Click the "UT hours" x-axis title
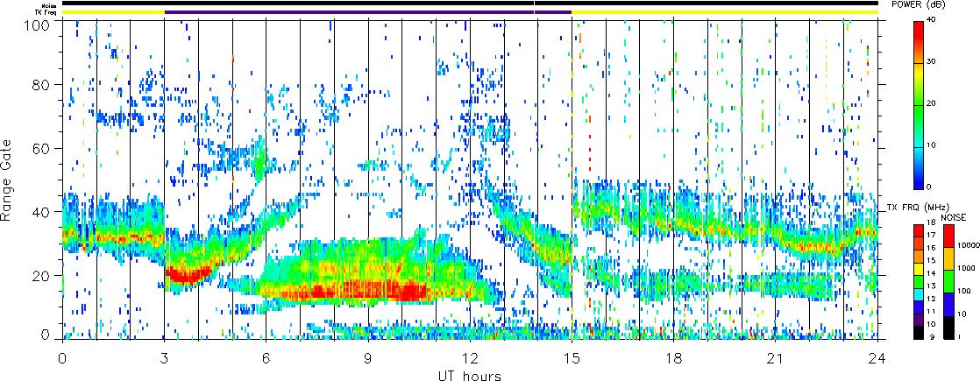 pyautogui.click(x=469, y=376)
